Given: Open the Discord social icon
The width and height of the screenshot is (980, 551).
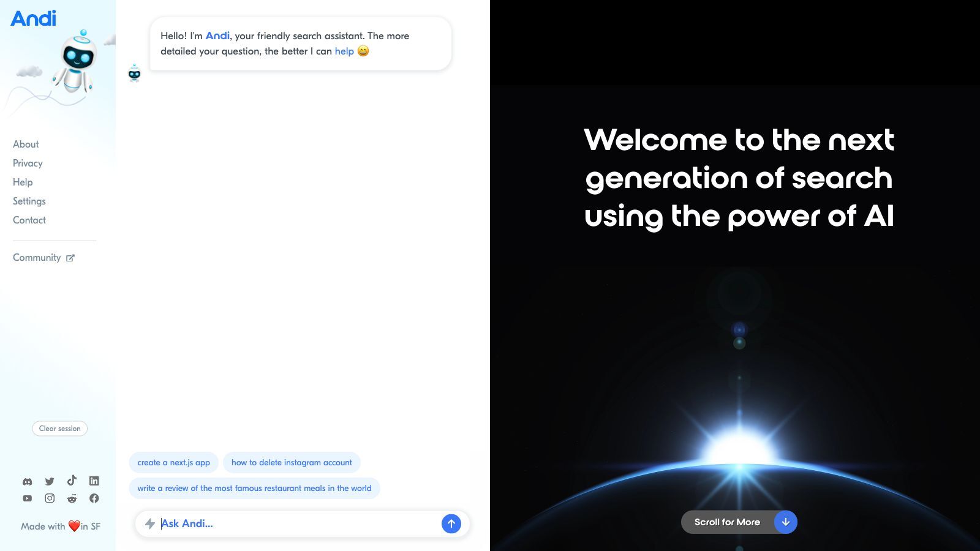Looking at the screenshot, I should (28, 481).
